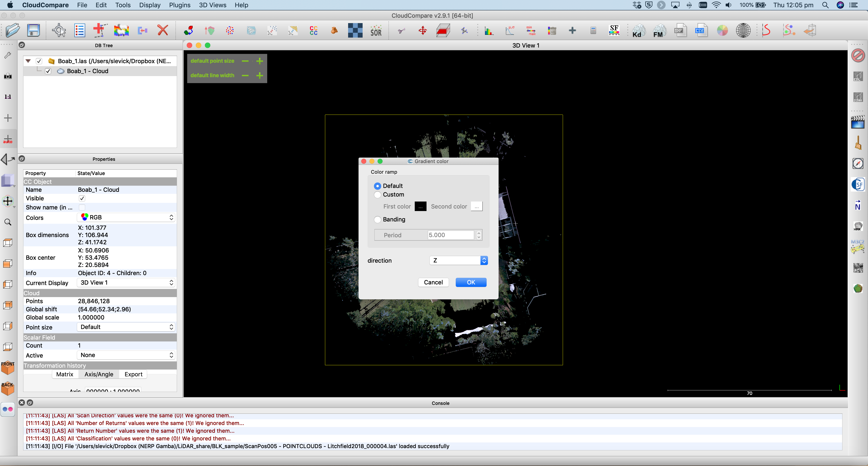This screenshot has width=868, height=466.
Task: Click the EDL shader icon in right sidebar
Action: (858, 77)
